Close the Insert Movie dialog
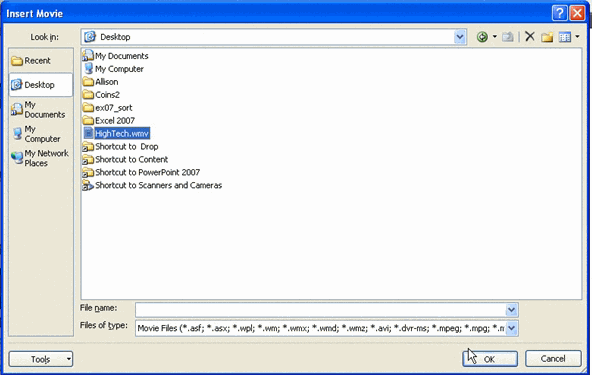 [578, 13]
